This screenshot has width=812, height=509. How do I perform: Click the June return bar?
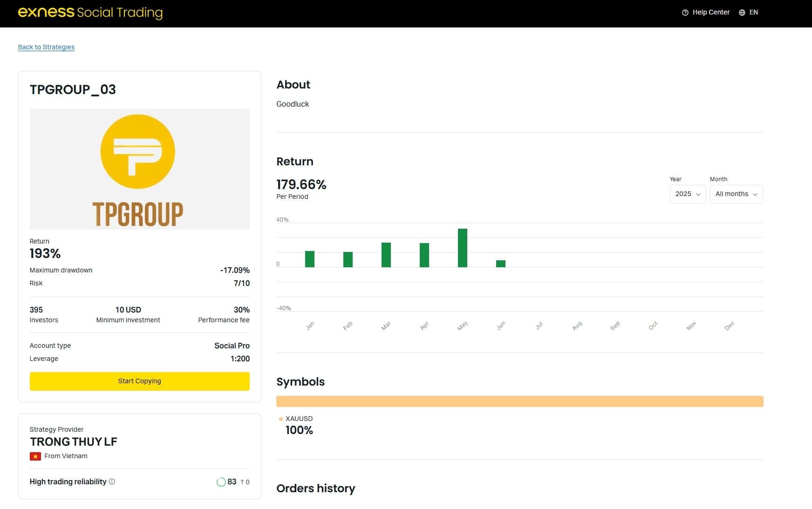[x=501, y=264]
